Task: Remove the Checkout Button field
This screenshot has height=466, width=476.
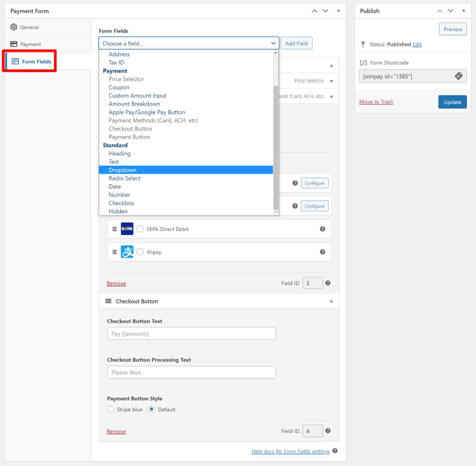Action: (116, 431)
